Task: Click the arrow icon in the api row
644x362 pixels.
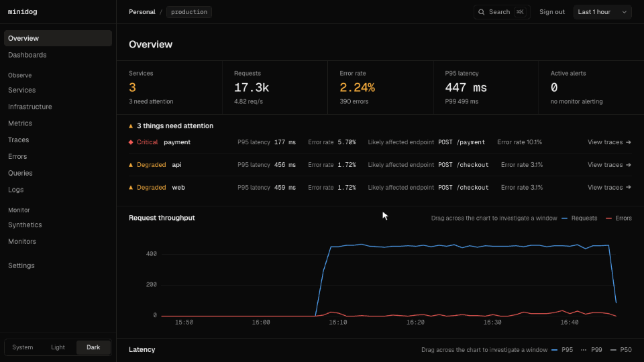Action: pos(629,165)
